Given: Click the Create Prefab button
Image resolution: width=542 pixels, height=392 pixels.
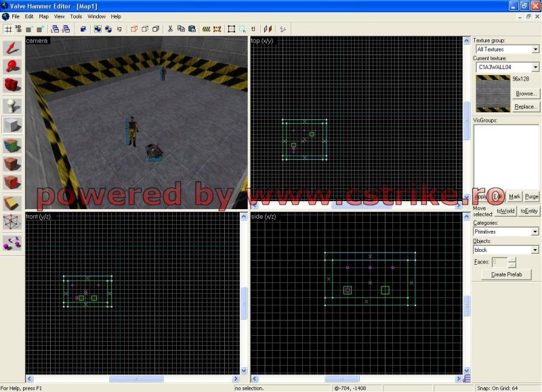Looking at the screenshot, I should [x=505, y=274].
